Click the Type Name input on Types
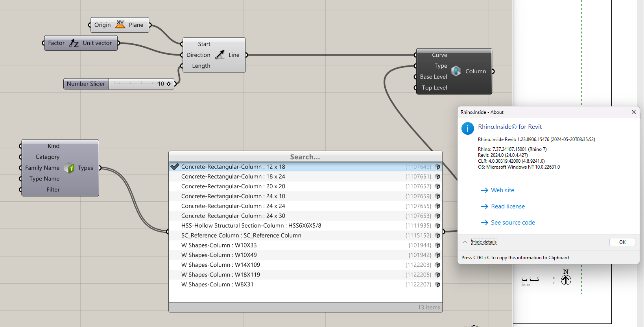Image resolution: width=644 pixels, height=327 pixels. (x=44, y=179)
